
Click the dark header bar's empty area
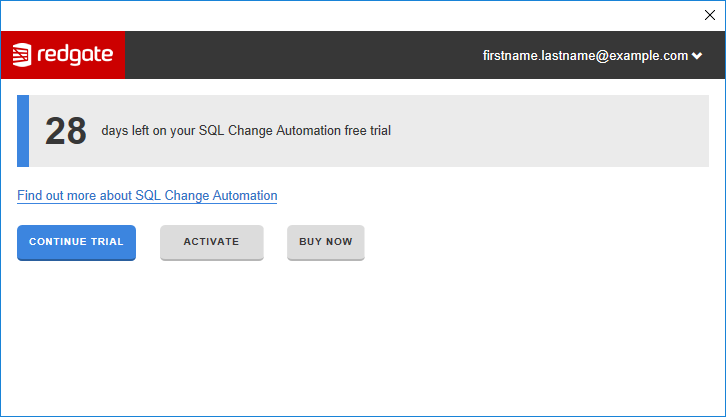click(x=300, y=55)
